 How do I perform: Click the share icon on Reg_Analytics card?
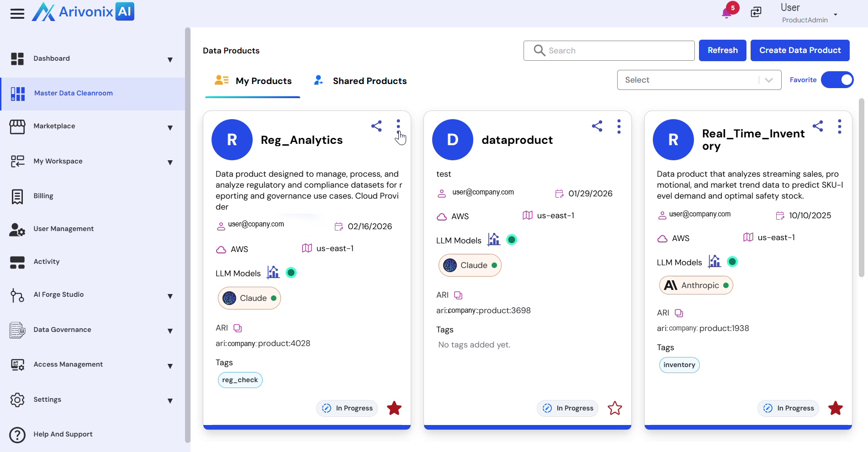pyautogui.click(x=376, y=126)
